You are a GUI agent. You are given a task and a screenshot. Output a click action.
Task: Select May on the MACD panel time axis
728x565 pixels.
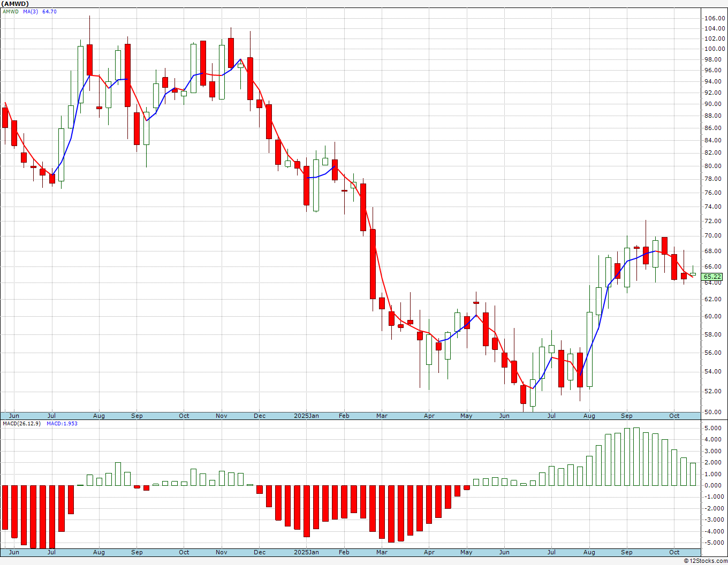[x=466, y=552]
